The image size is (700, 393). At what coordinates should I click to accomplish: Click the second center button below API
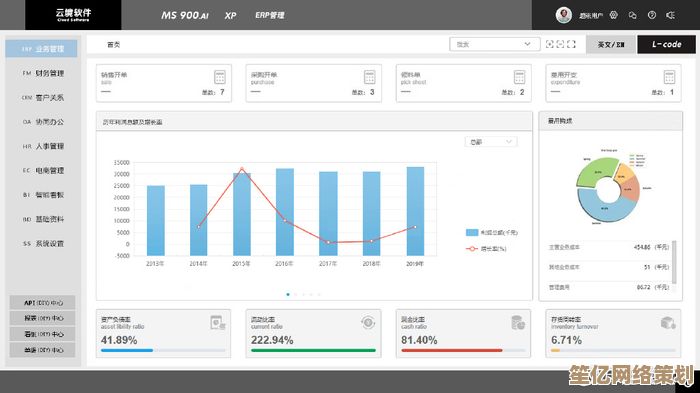(43, 318)
